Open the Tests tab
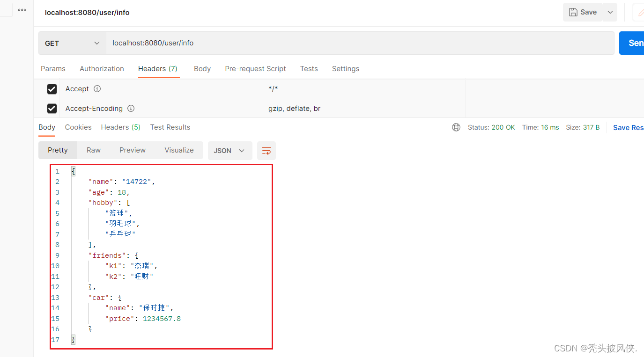Image resolution: width=644 pixels, height=357 pixels. (x=309, y=69)
